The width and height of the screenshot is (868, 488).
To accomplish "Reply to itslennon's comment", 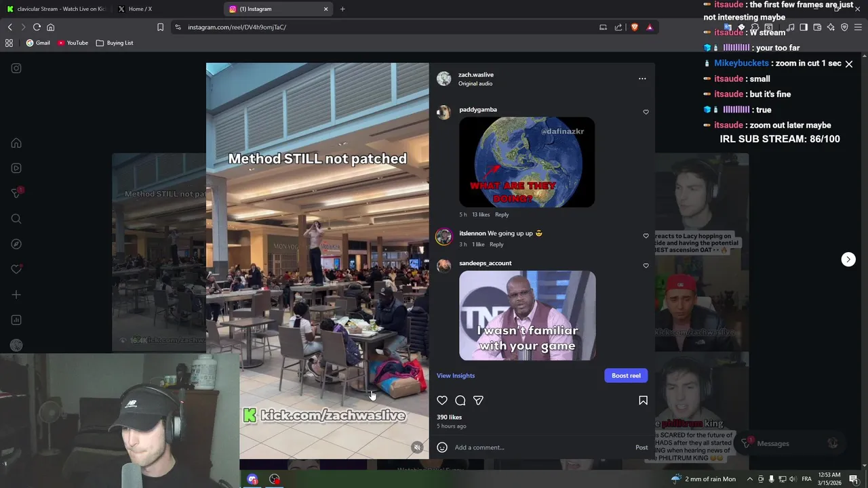I will coord(496,245).
